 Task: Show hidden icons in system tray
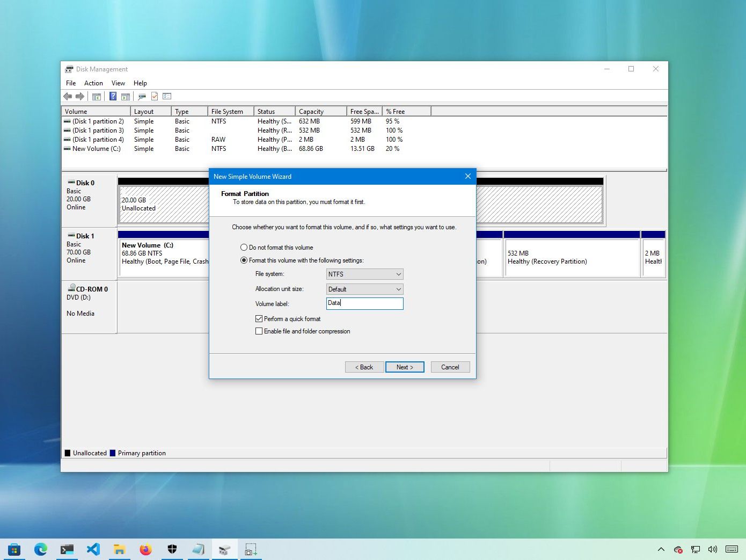click(x=661, y=549)
